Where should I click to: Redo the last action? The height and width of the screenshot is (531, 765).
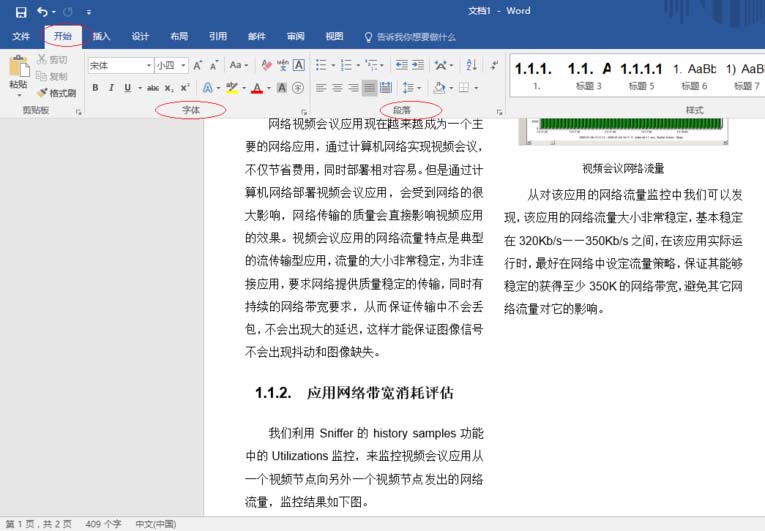(x=68, y=12)
